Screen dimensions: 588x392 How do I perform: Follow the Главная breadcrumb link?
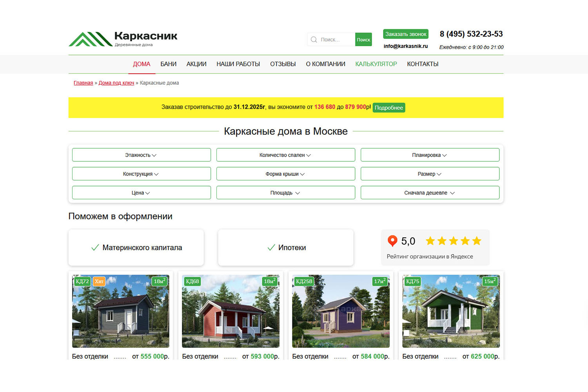(83, 83)
